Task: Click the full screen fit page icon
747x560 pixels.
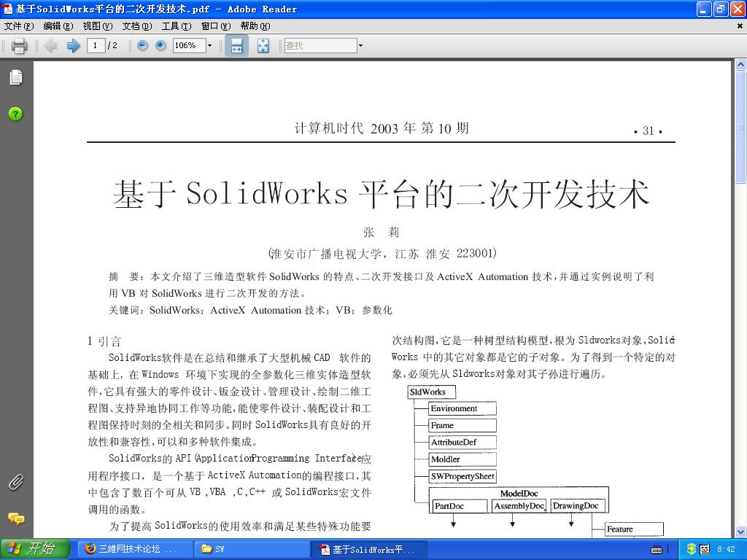Action: (263, 46)
